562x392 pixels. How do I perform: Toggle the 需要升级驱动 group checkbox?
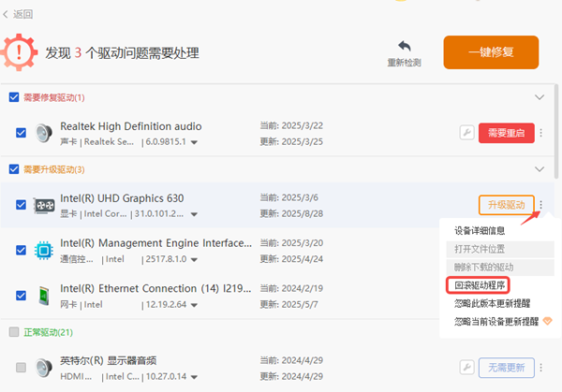[13, 169]
